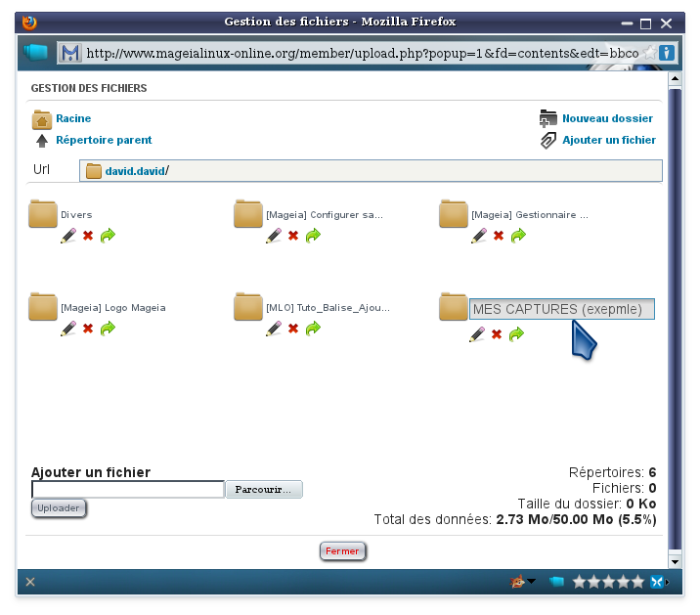Open the david.david path link
Image resolution: width=700 pixels, height=615 pixels.
pos(135,171)
